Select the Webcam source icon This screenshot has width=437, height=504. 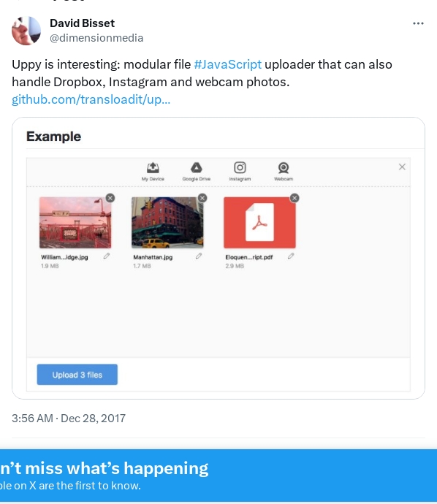pos(284,167)
